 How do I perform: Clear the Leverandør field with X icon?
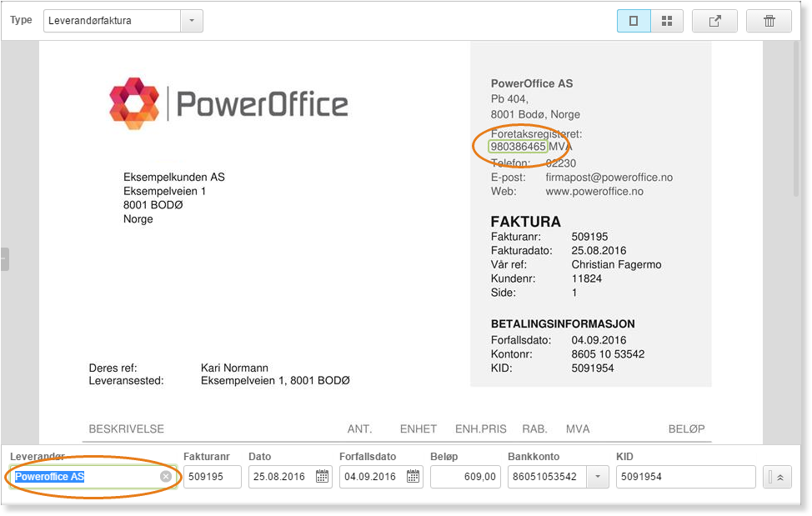coord(166,476)
